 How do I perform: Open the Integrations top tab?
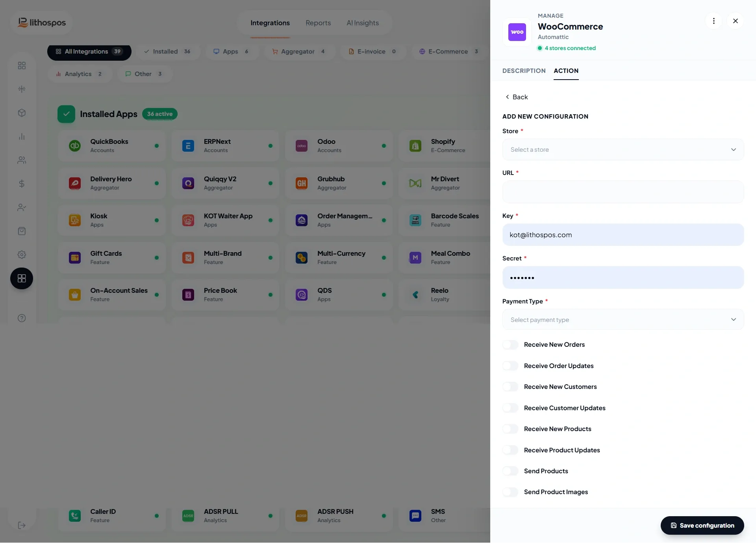point(270,23)
